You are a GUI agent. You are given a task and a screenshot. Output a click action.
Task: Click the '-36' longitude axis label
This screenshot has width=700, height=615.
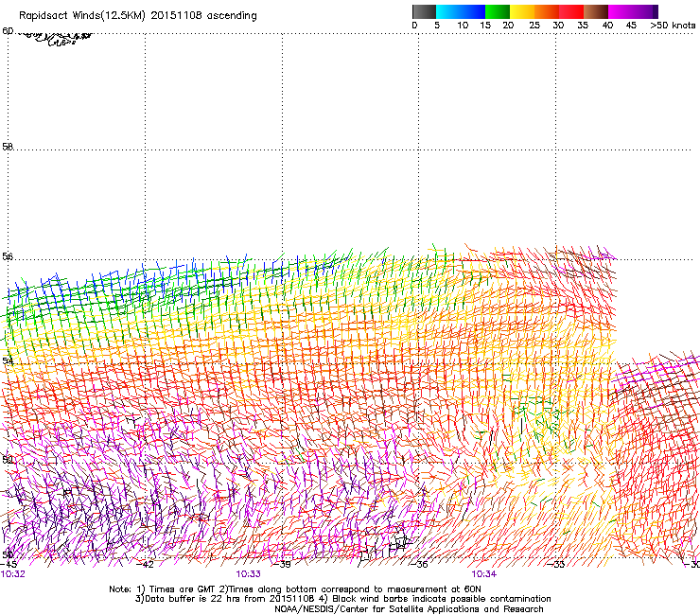[x=419, y=565]
